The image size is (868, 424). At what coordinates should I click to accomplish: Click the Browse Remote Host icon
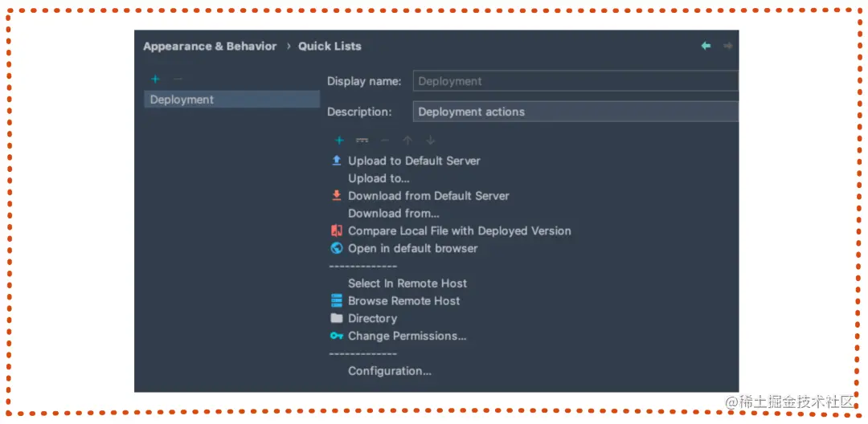click(x=337, y=300)
